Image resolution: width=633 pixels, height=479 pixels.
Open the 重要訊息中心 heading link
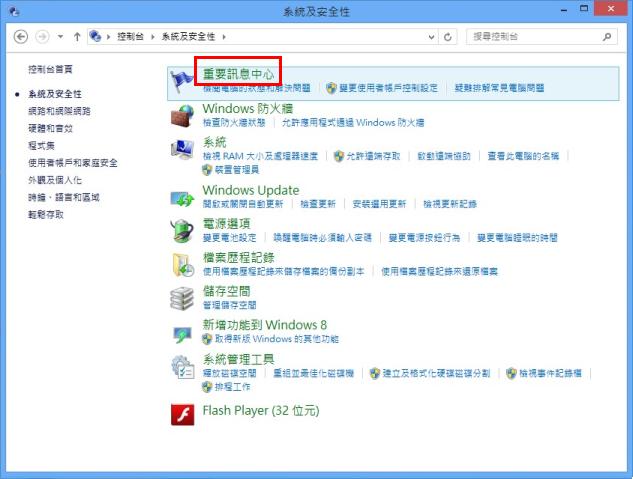[x=238, y=74]
